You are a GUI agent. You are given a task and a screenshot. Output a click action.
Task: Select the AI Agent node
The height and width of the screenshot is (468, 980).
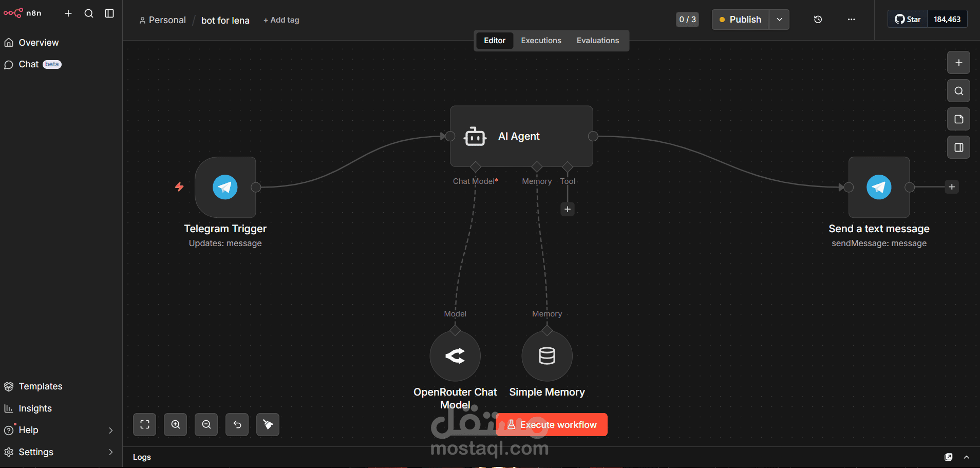521,136
